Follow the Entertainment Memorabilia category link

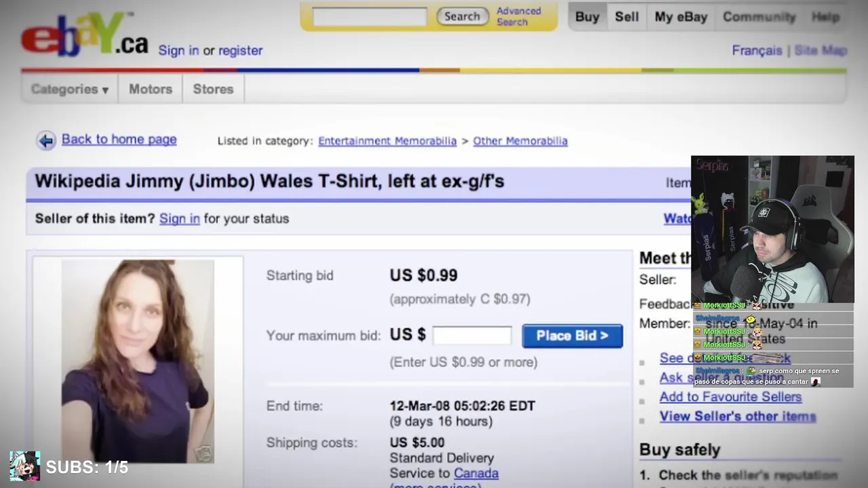(x=387, y=141)
